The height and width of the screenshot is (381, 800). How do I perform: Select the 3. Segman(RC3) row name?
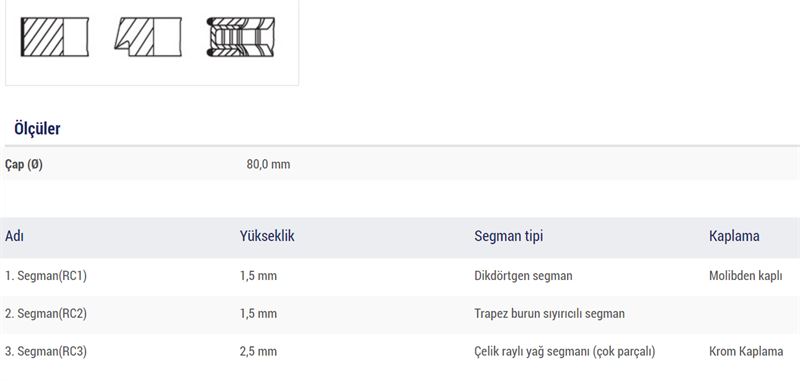click(x=46, y=351)
